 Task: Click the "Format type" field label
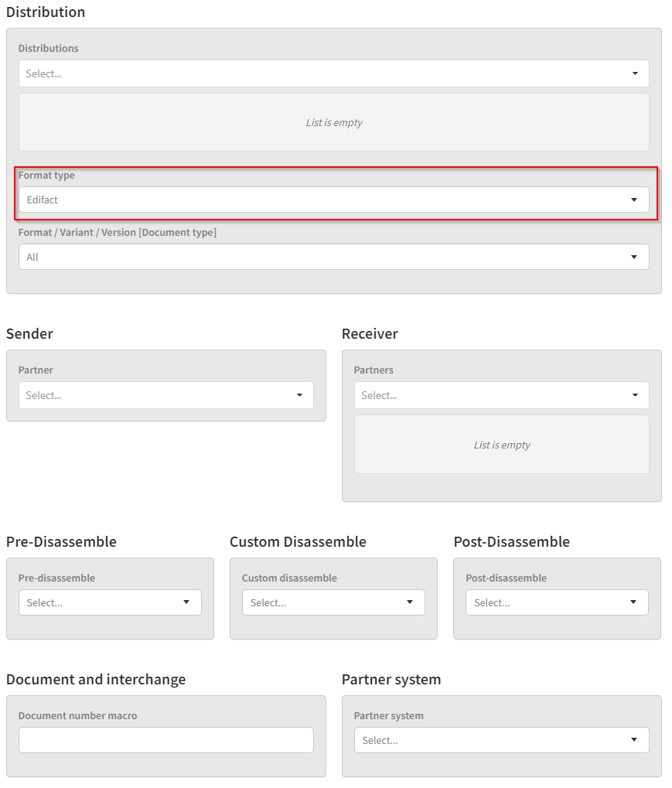pos(46,176)
